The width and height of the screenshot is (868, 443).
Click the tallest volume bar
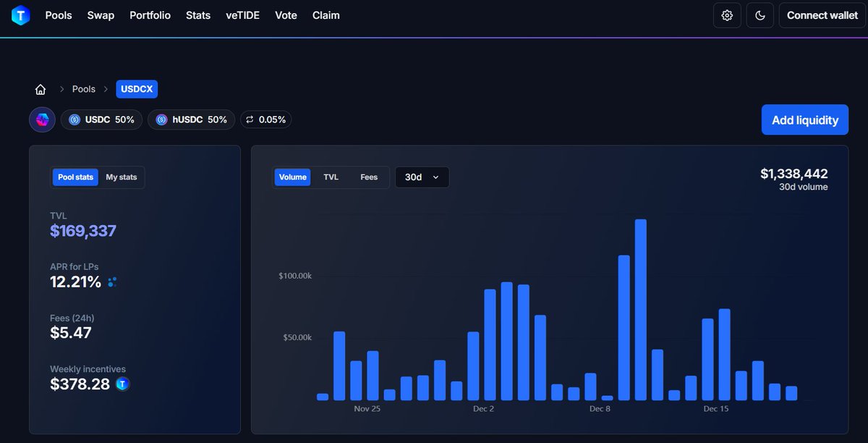pyautogui.click(x=640, y=310)
